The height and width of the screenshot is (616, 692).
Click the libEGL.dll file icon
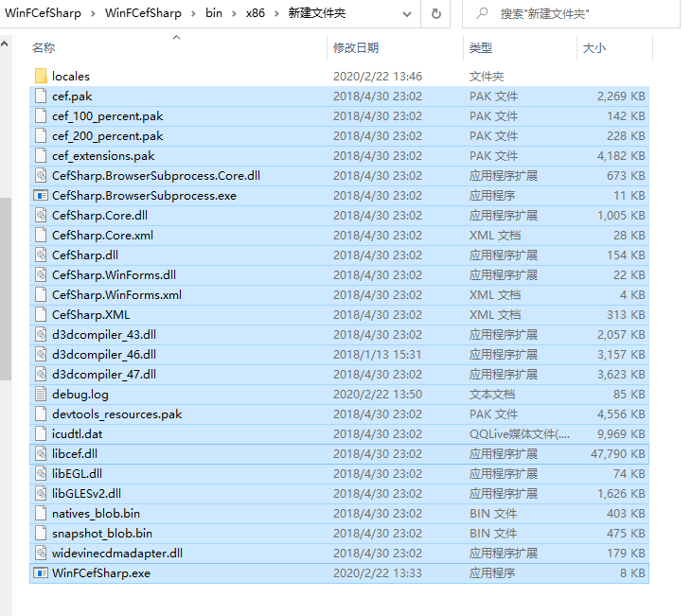pyautogui.click(x=41, y=473)
